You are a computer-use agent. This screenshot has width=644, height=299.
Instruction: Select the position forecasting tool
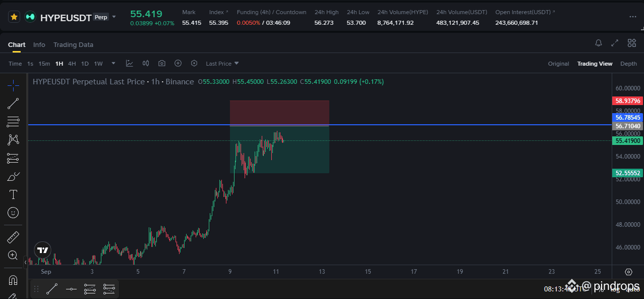pos(13,159)
